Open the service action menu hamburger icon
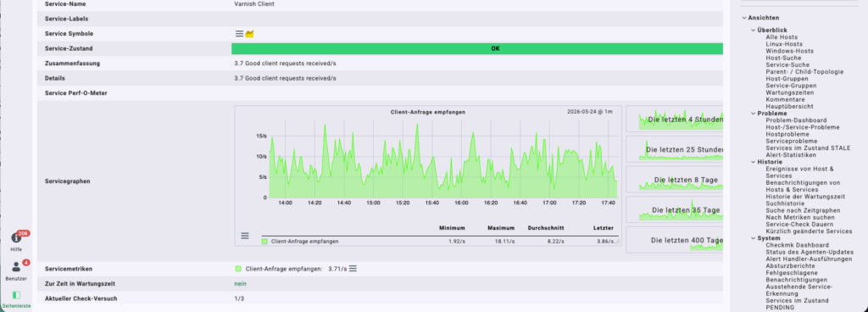868x312 pixels. coord(239,34)
